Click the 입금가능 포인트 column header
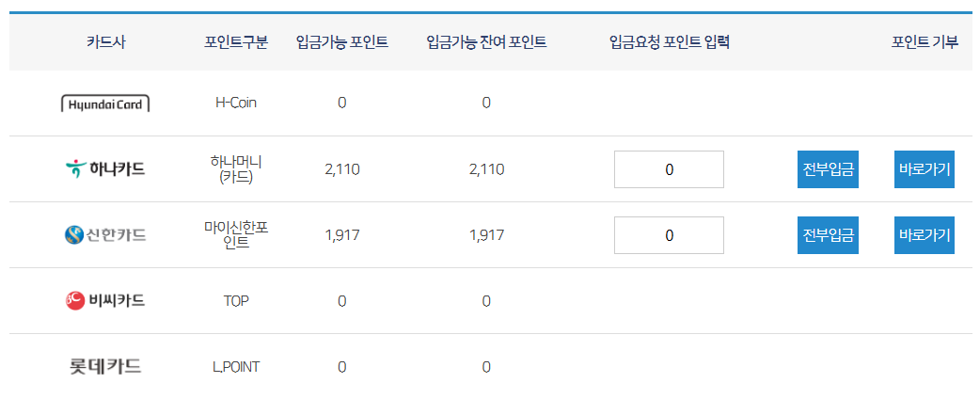The width and height of the screenshot is (980, 399). [x=342, y=42]
